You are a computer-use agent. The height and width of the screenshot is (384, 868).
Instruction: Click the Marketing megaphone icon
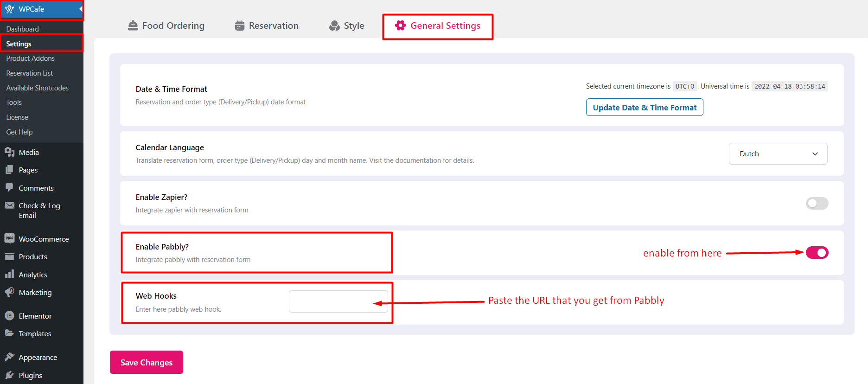pos(9,292)
